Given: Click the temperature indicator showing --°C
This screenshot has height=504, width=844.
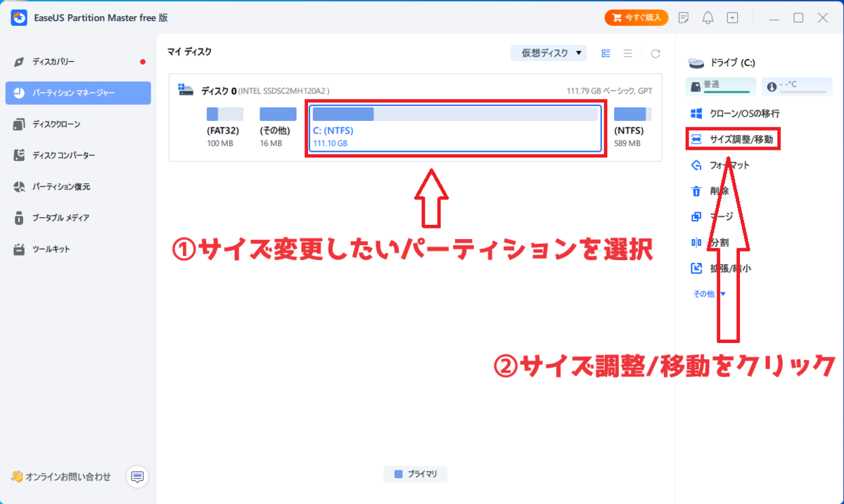Looking at the screenshot, I should pyautogui.click(x=797, y=86).
